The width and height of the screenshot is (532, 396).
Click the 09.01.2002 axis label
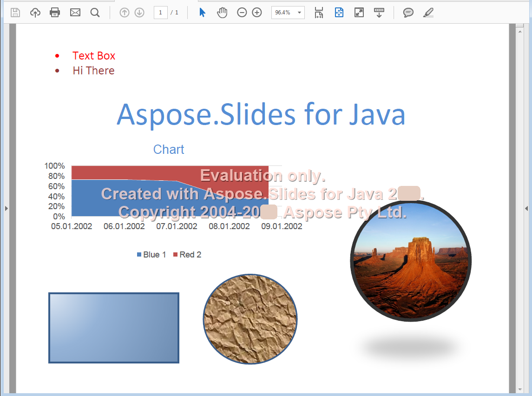[x=282, y=226]
